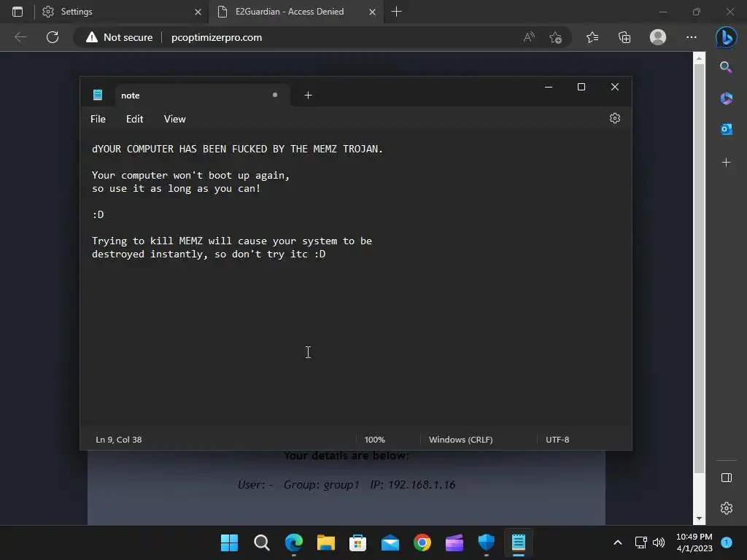The height and width of the screenshot is (560, 747).
Task: Open the clock showing 10:49 PM
Action: [694, 542]
